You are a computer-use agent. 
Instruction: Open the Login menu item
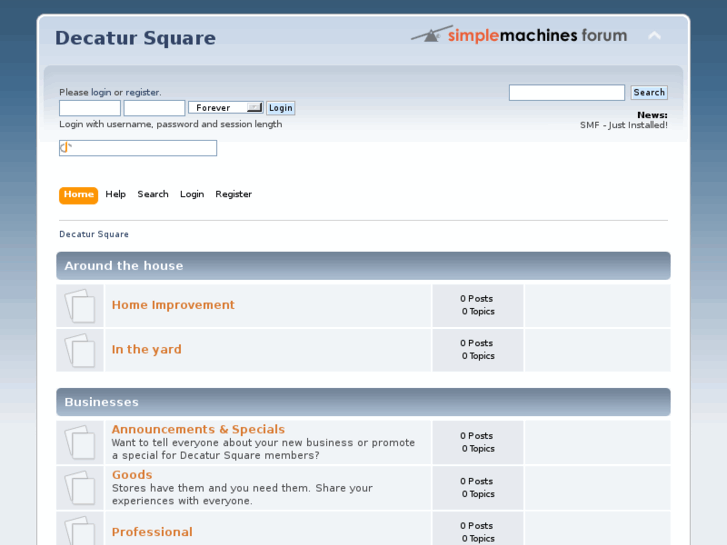tap(192, 194)
